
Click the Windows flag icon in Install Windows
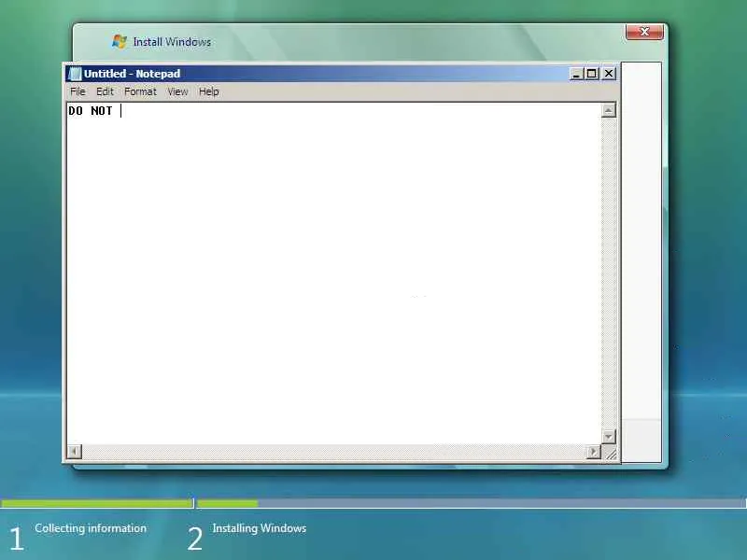[120, 41]
